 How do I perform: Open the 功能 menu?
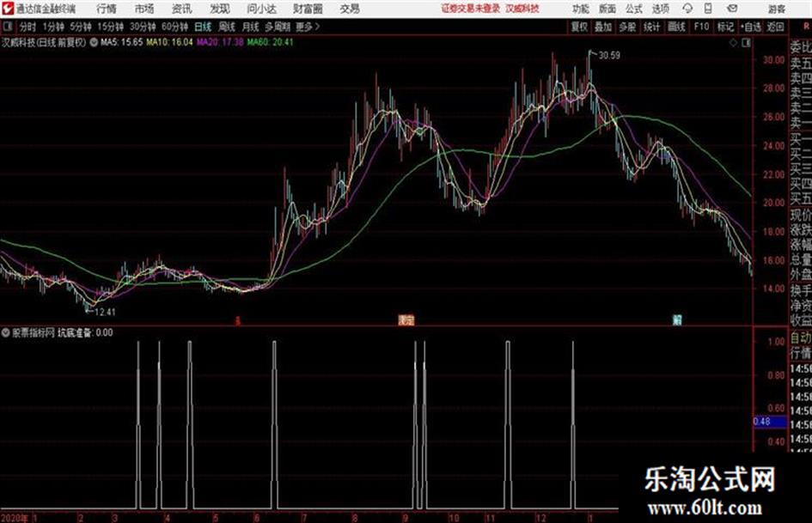pos(581,9)
